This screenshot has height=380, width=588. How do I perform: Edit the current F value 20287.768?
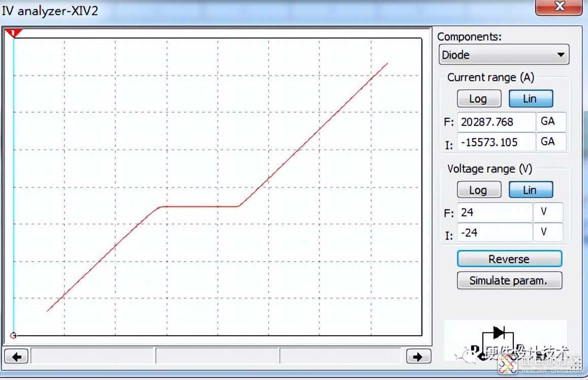pos(496,122)
